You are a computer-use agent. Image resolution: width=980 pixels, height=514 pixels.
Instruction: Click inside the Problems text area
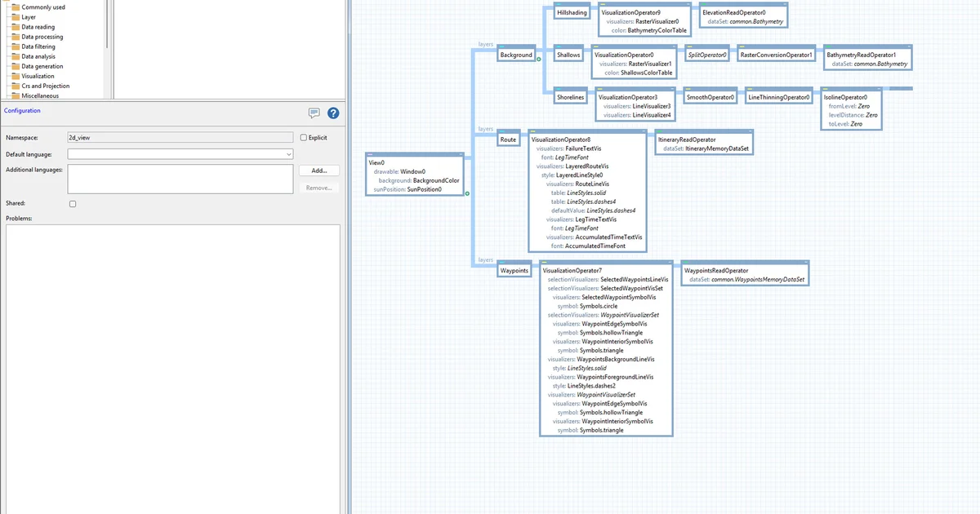(x=172, y=369)
